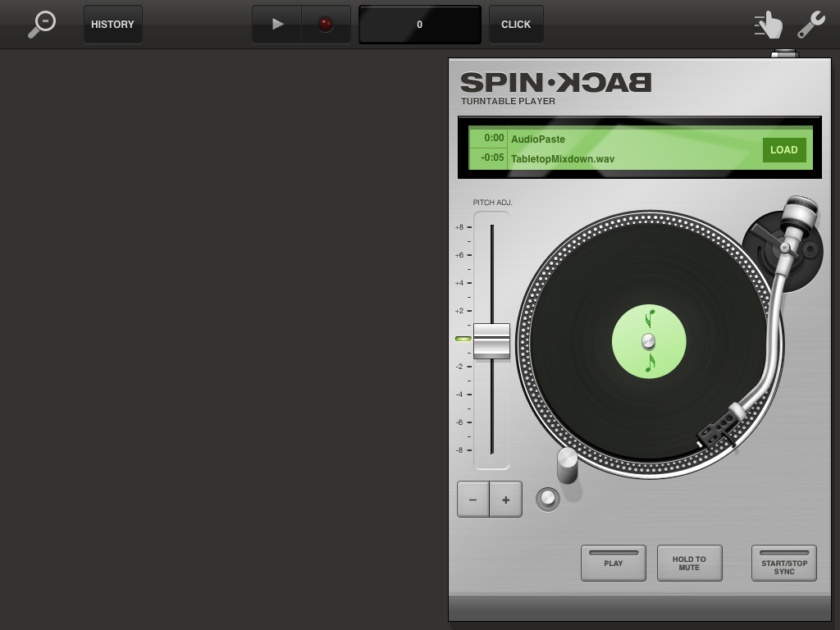
Task: Click the tempo counter display showing 0
Action: click(x=419, y=24)
